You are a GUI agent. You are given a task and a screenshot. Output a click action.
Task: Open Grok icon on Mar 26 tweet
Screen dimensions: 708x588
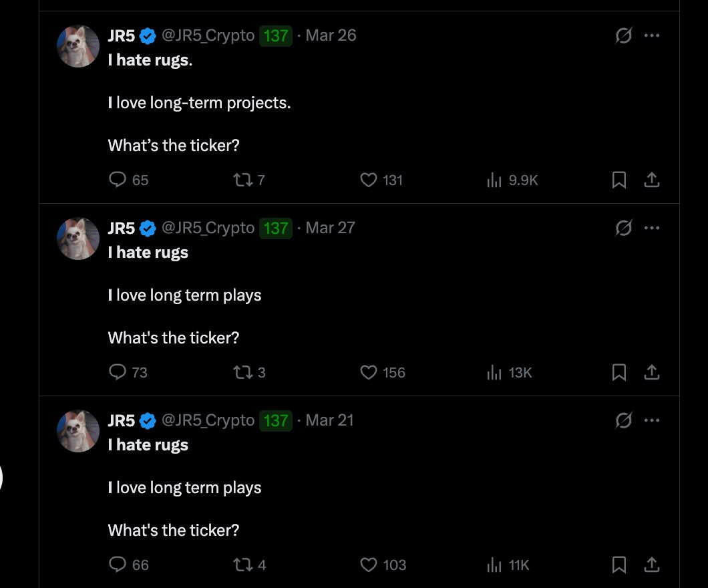point(623,36)
